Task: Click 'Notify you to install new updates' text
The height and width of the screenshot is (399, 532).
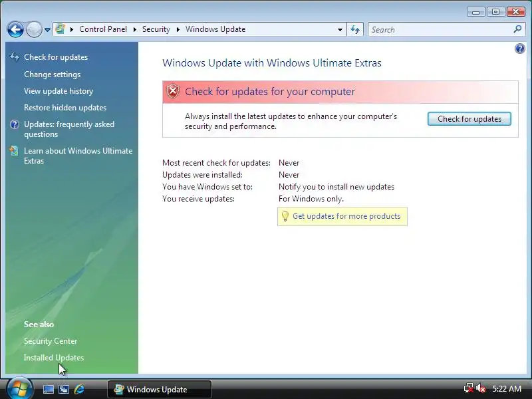Action: [x=336, y=187]
